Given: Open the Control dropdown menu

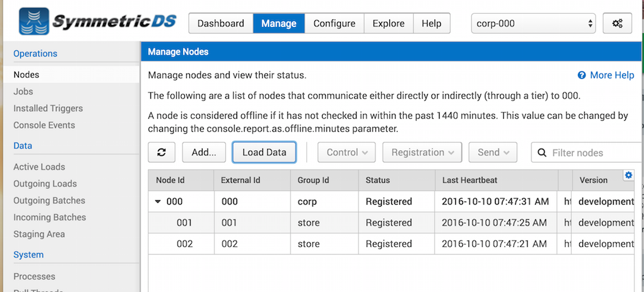Looking at the screenshot, I should pyautogui.click(x=347, y=152).
